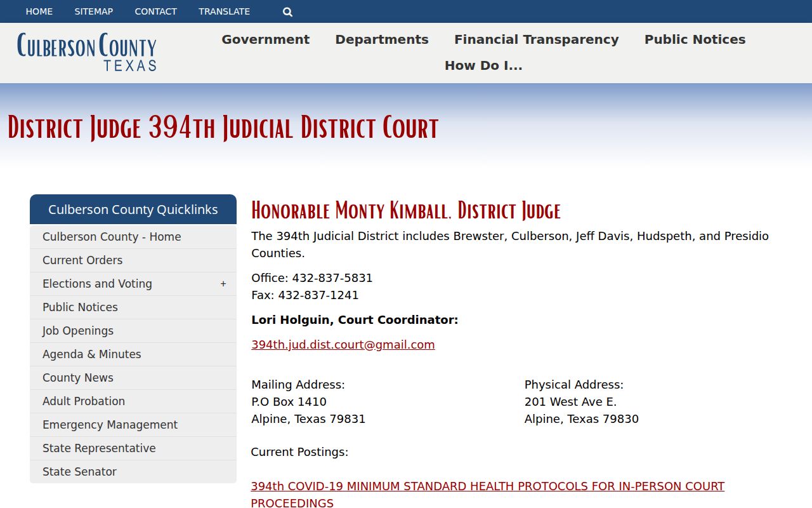812x508 pixels.
Task: Open Job Openings quicklink
Action: tap(133, 331)
